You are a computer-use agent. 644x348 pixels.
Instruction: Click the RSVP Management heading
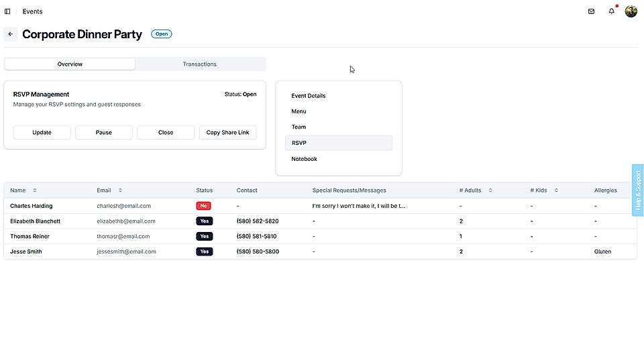[x=41, y=95]
